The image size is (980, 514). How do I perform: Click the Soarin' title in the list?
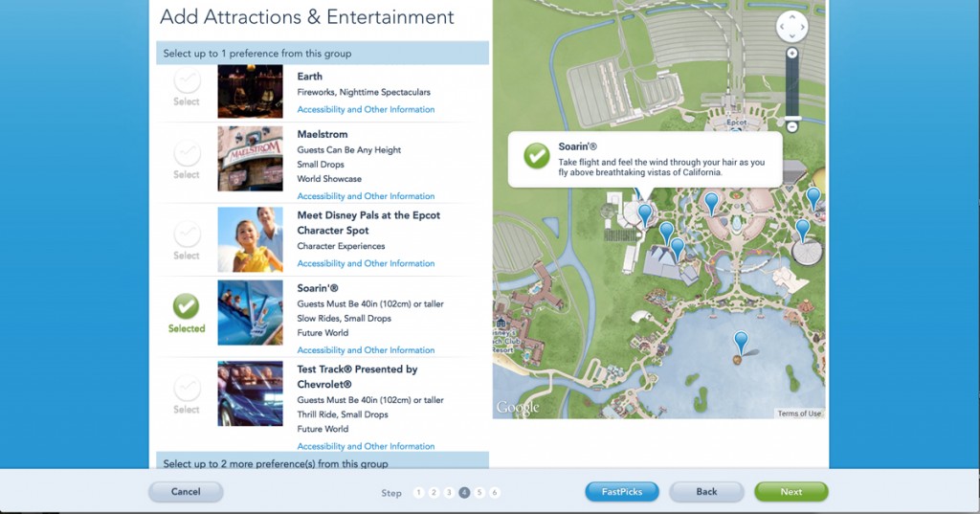[318, 288]
